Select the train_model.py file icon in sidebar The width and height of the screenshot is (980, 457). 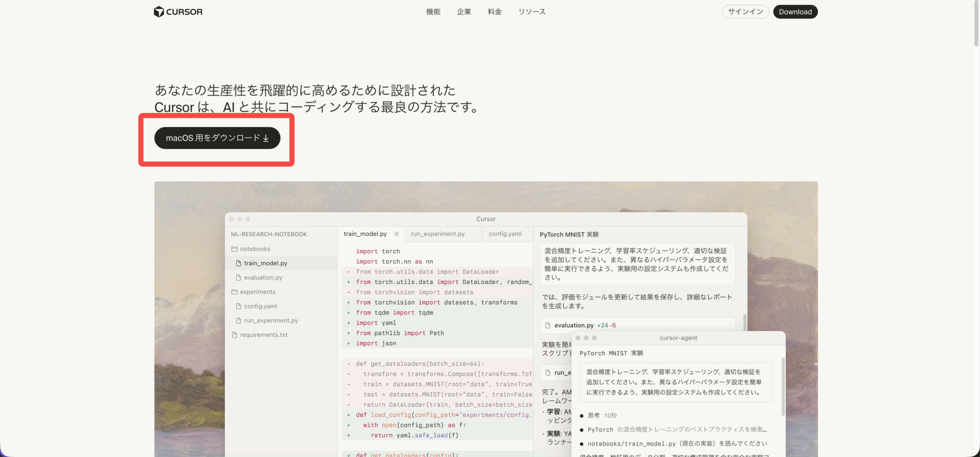(x=238, y=263)
